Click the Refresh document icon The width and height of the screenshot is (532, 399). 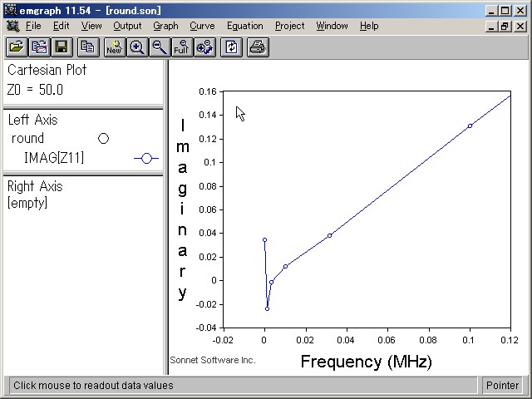click(231, 47)
